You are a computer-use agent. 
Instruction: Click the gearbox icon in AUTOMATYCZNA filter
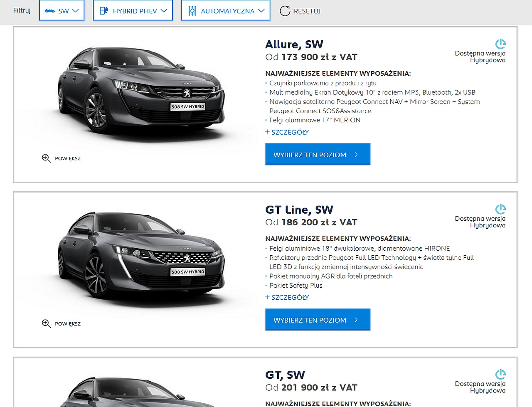coord(192,11)
